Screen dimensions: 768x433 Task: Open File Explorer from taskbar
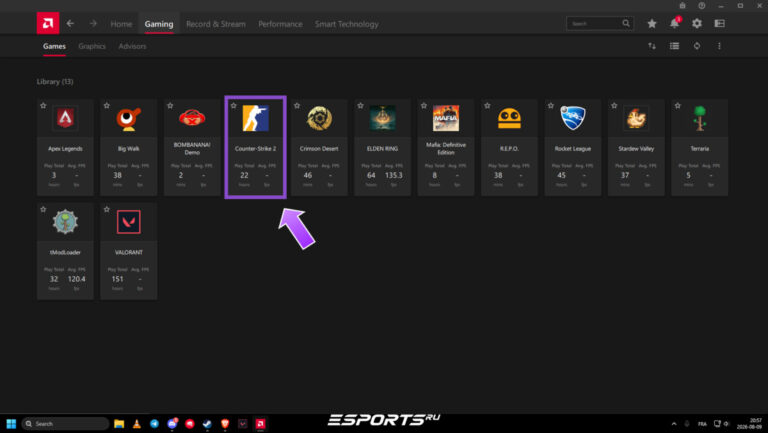(119, 424)
